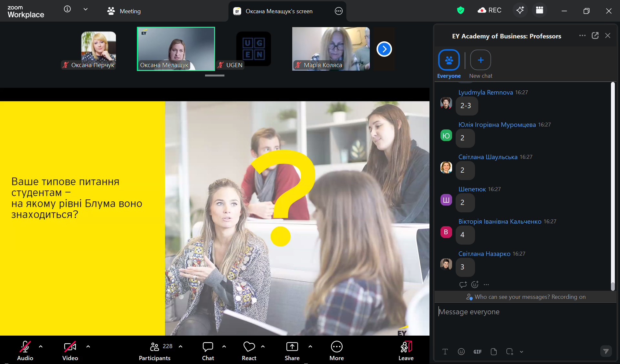This screenshot has height=364, width=620.
Task: Expand the Participants options caret
Action: click(x=181, y=346)
